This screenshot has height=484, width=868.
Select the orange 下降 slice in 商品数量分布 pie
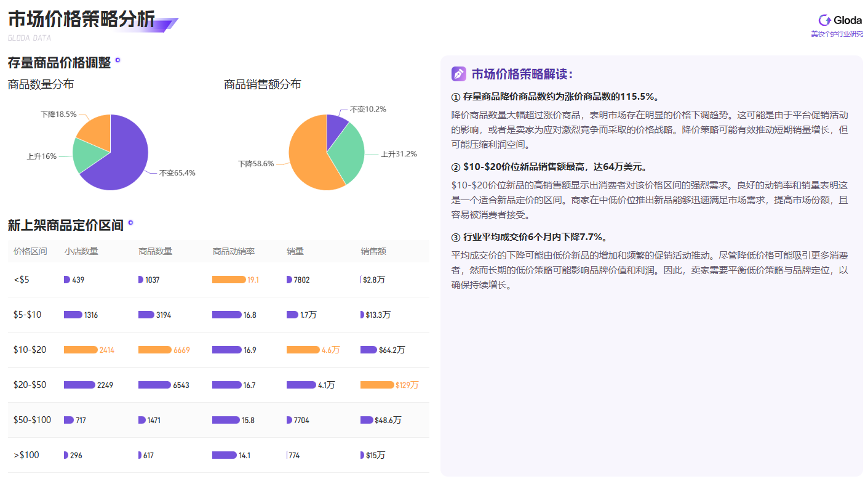(x=97, y=132)
